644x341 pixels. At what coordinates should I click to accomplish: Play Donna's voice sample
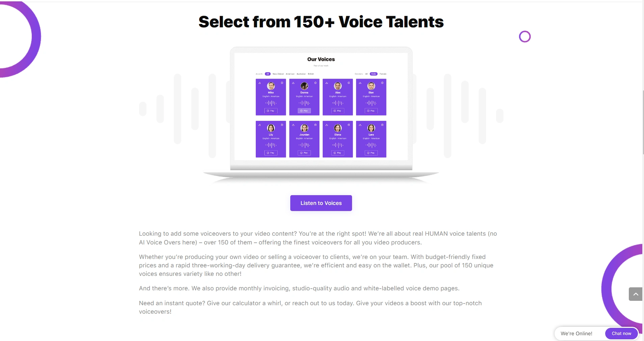(304, 111)
